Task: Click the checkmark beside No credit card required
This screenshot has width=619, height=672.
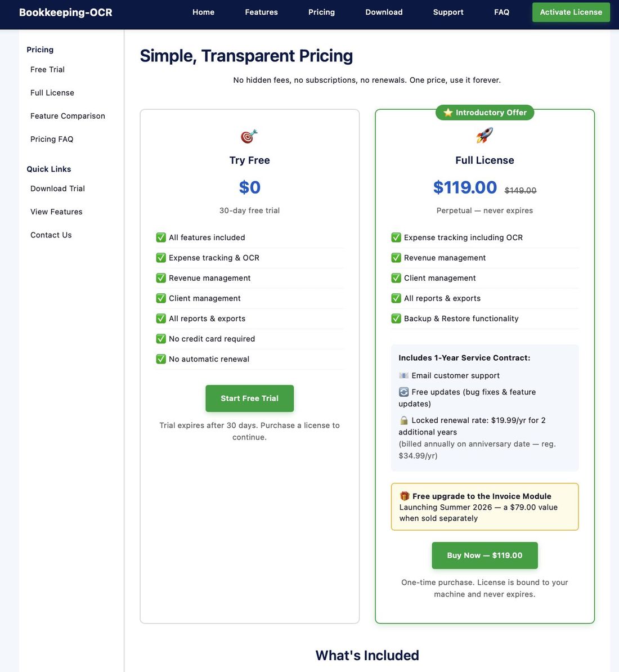Action: tap(160, 338)
